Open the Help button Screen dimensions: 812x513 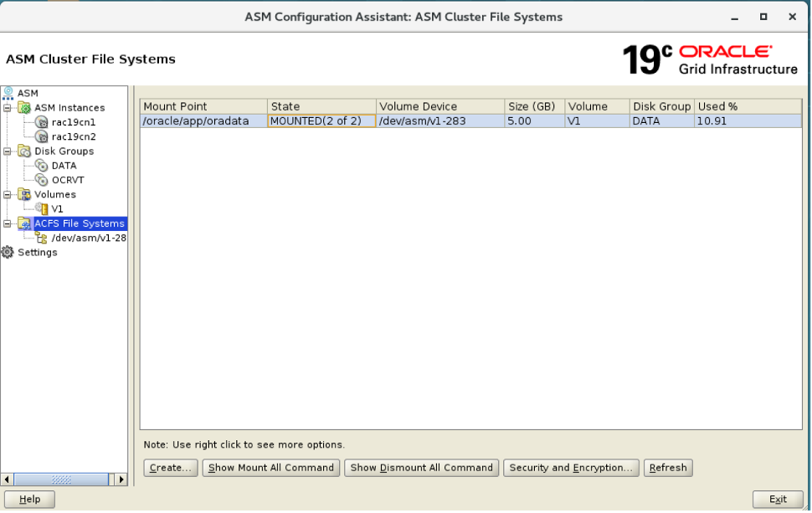point(29,500)
